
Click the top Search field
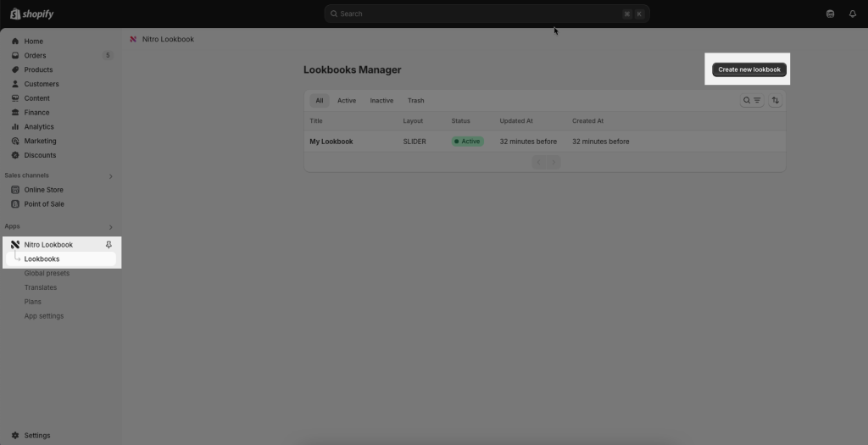(487, 14)
